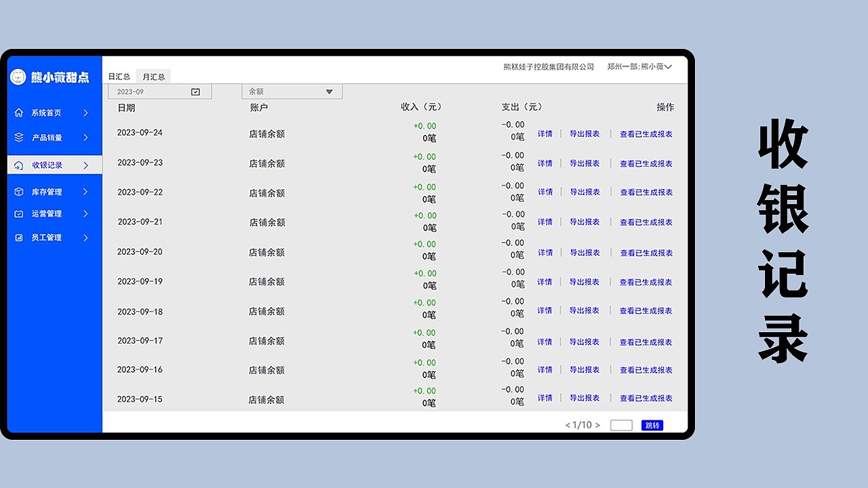Screen dimensions: 868x488
Task: Click 查看已生成报表 for 2023-09-22
Action: tap(646, 192)
